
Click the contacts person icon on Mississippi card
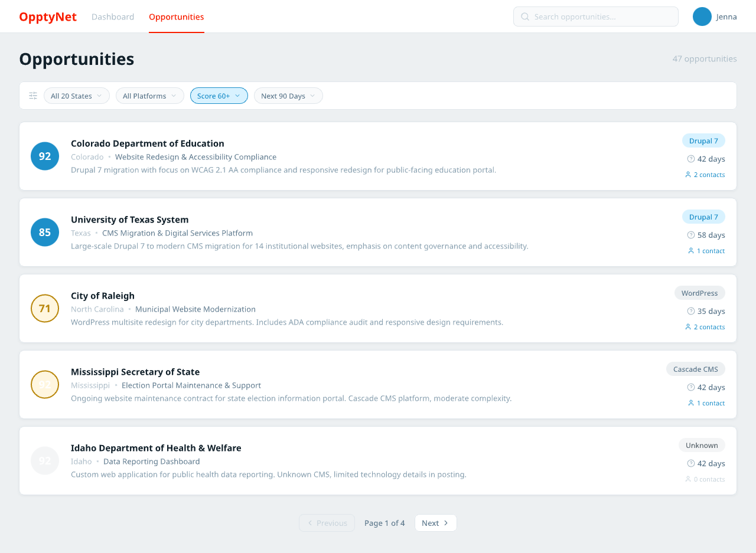(x=690, y=403)
